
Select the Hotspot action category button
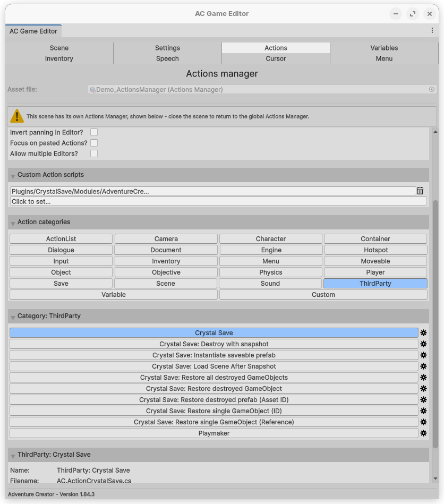tap(375, 250)
